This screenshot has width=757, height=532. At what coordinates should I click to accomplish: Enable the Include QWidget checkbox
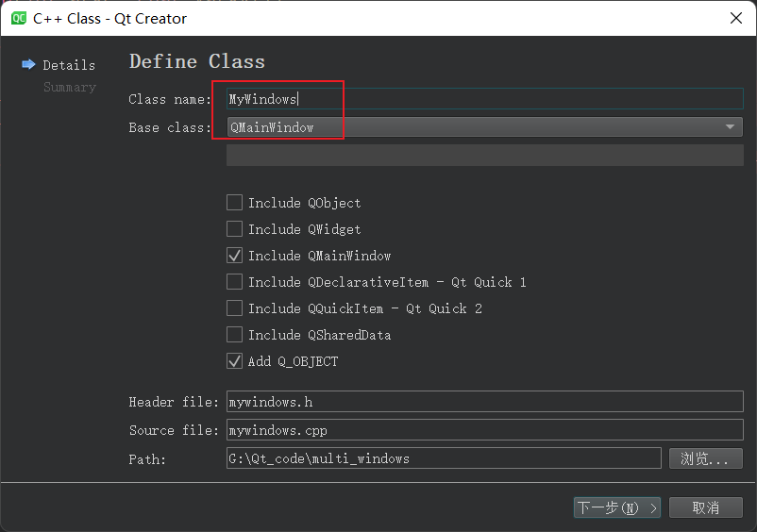coord(235,228)
